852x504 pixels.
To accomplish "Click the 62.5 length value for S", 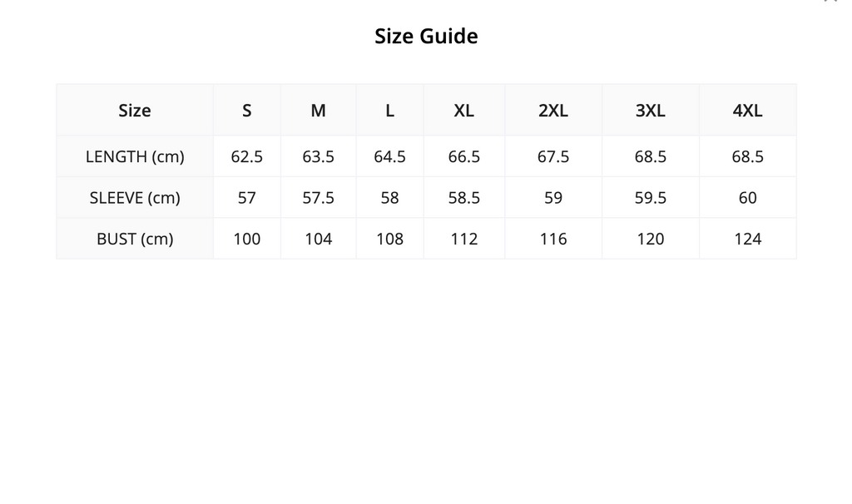I will click(246, 156).
